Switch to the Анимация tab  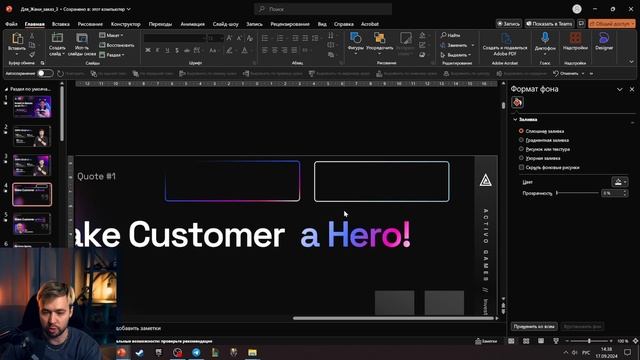click(x=193, y=24)
